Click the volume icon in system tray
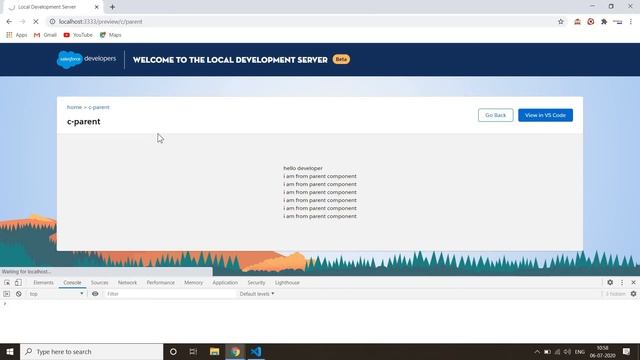Screen dimensions: 640x360 click(567, 352)
